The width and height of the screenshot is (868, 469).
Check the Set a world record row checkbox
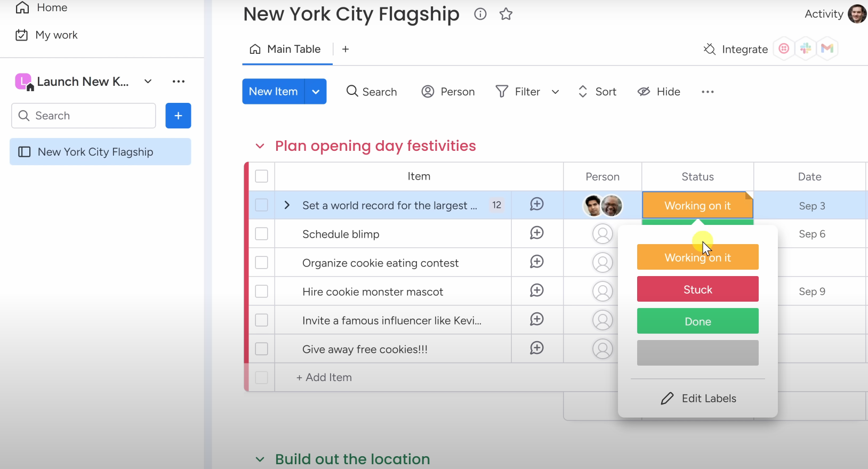[x=261, y=205]
